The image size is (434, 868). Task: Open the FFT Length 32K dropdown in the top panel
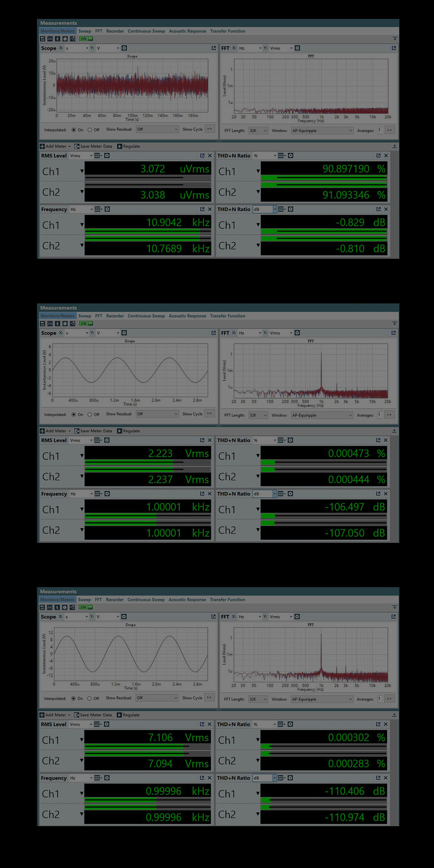point(258,131)
